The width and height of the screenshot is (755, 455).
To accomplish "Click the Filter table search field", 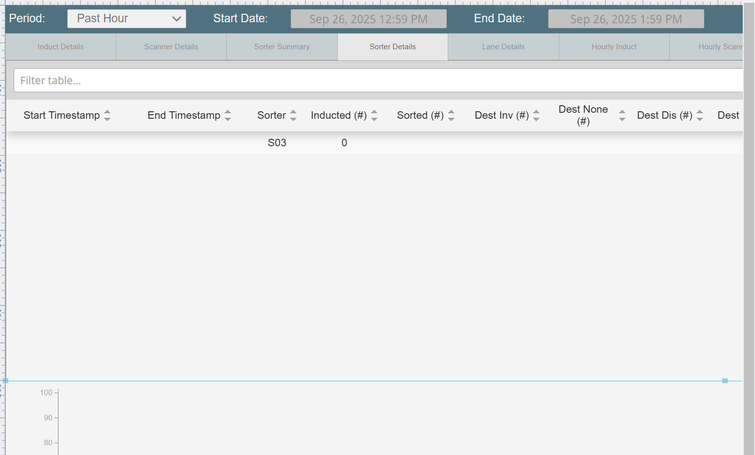I will (x=378, y=80).
